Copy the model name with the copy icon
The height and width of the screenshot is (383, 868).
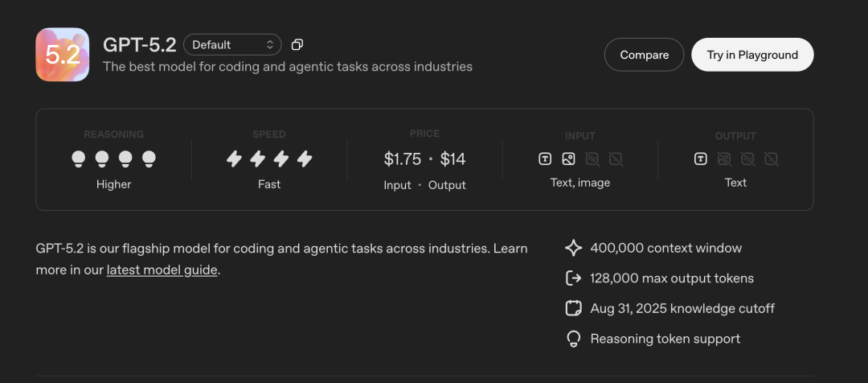(297, 45)
